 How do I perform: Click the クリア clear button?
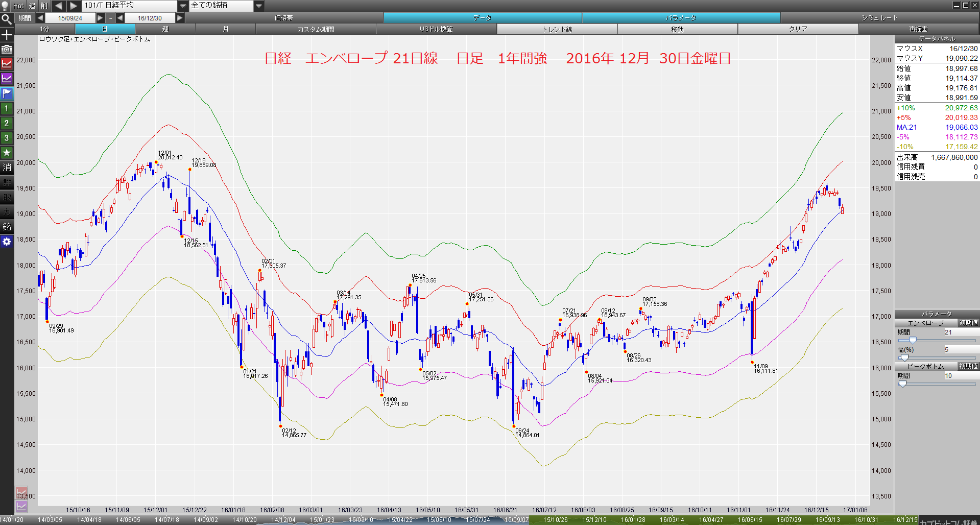(798, 29)
